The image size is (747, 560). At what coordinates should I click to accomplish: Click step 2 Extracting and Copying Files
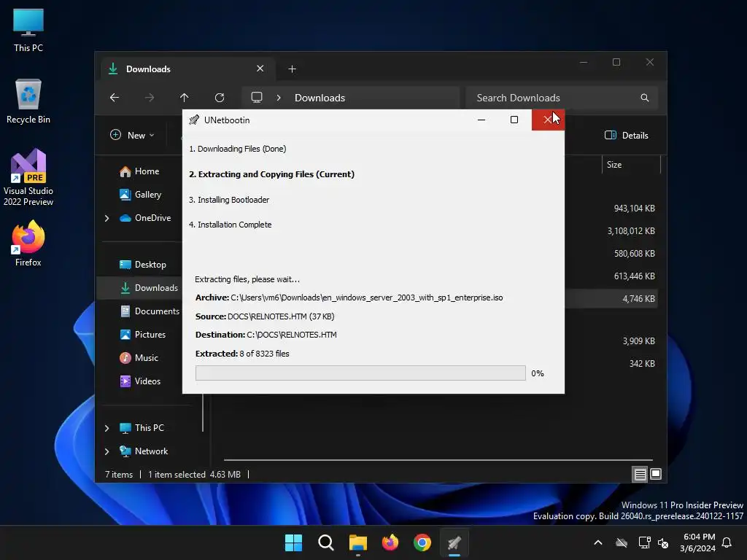click(x=271, y=175)
